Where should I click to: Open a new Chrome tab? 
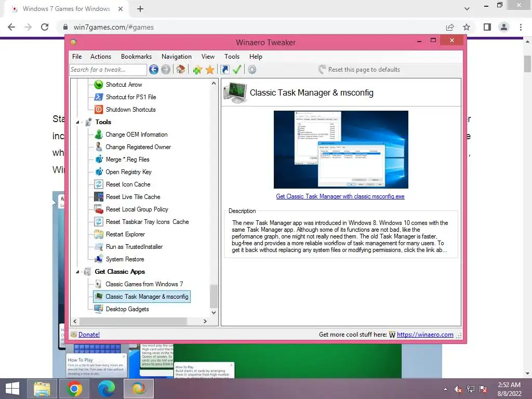[x=140, y=9]
